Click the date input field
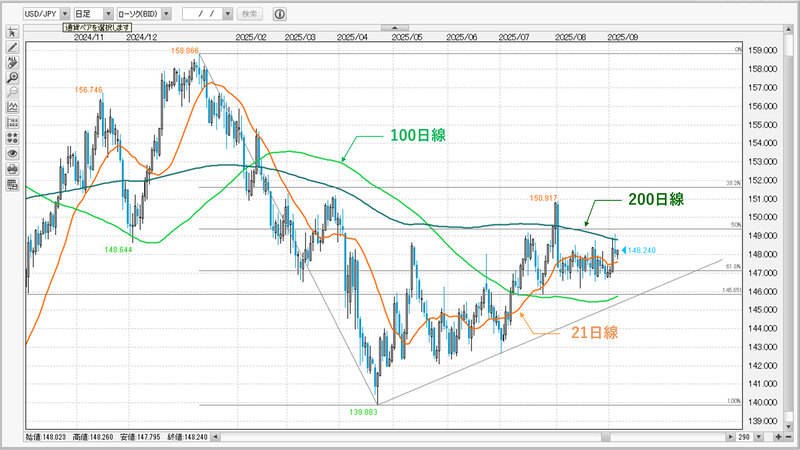This screenshot has height=450, width=800. pos(203,14)
